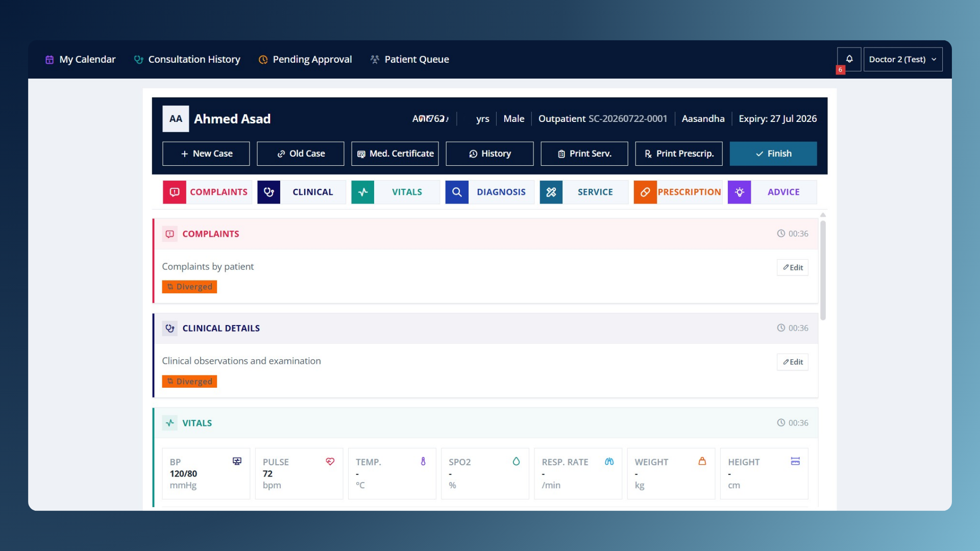Click the vitals section header pulse icon
Screen dimensions: 980x551
[170, 423]
